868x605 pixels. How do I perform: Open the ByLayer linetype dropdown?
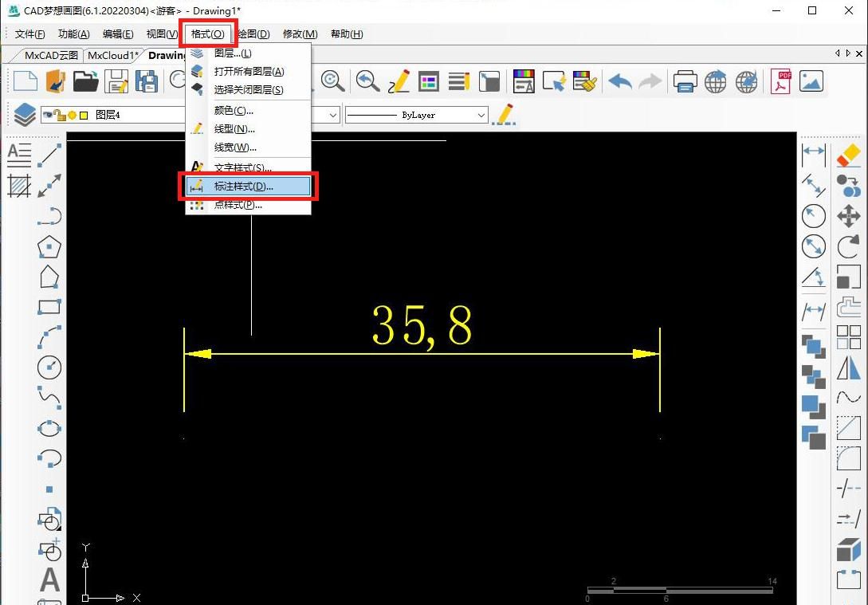click(481, 115)
